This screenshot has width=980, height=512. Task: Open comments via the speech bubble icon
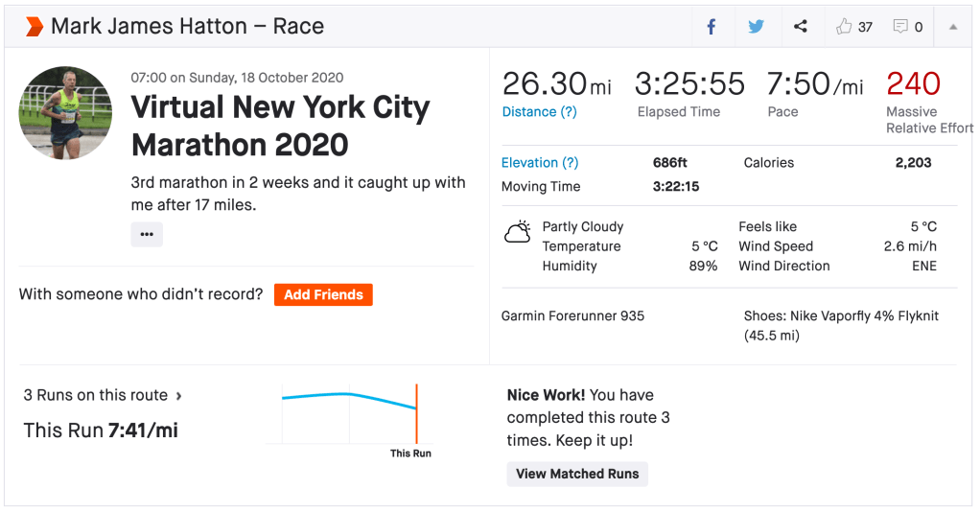(x=900, y=27)
